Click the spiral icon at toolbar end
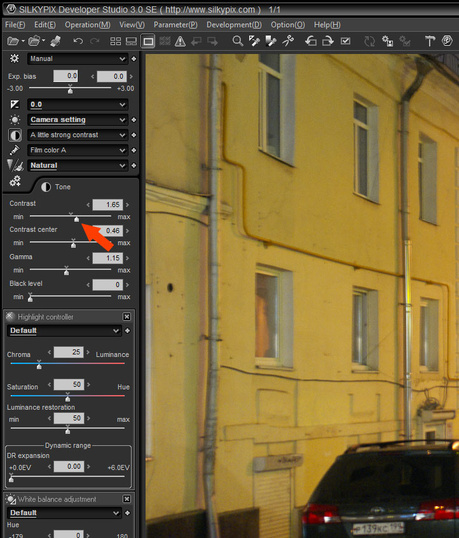 [x=447, y=41]
